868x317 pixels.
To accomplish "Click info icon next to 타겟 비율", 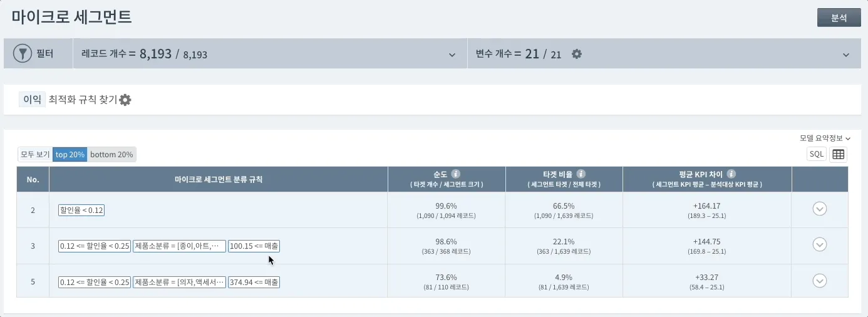I will click(x=581, y=174).
